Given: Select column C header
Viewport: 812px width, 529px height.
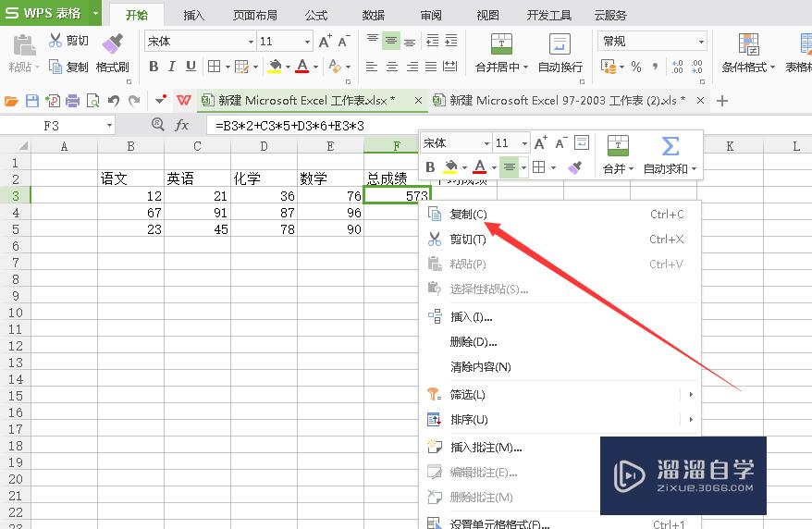Looking at the screenshot, I should pyautogui.click(x=197, y=146).
